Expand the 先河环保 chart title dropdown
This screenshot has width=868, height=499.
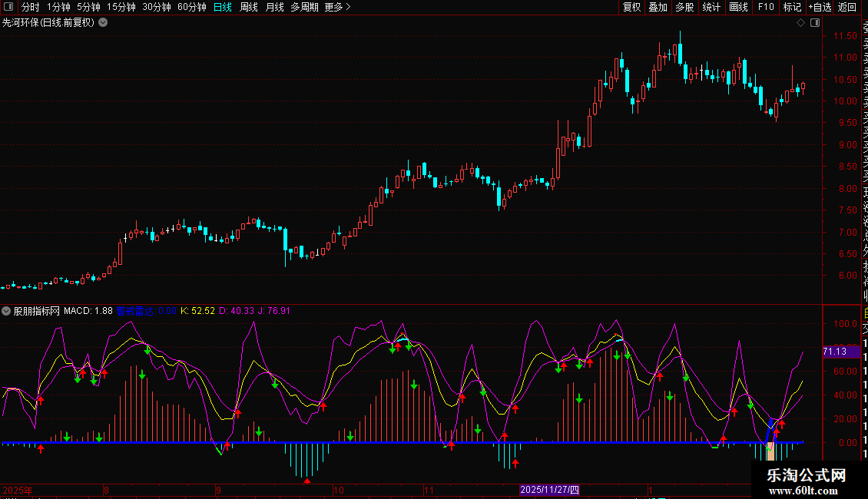coord(103,22)
